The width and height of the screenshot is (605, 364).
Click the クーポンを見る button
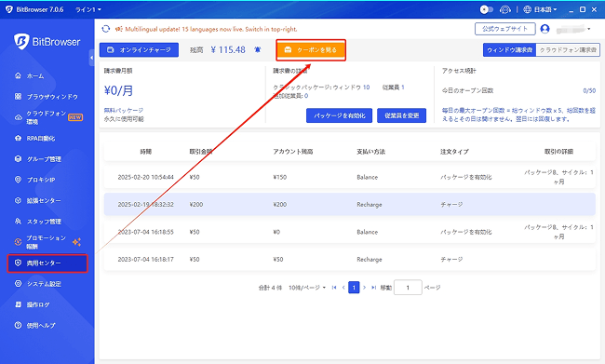tap(311, 49)
